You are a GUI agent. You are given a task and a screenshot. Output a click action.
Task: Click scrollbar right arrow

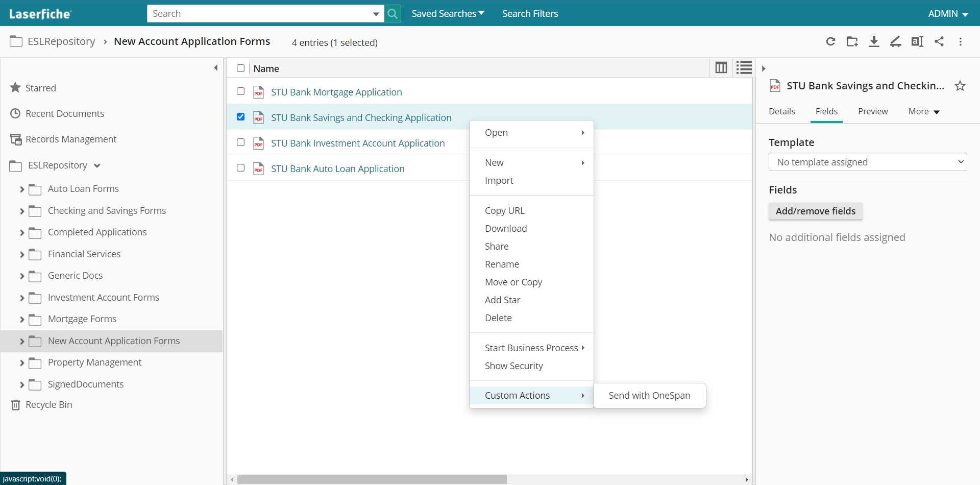pos(747,479)
